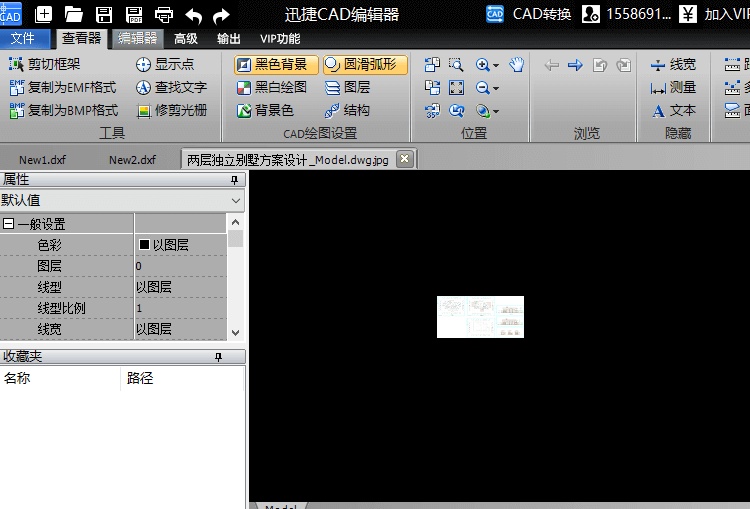Toggle 黑色背景 setting off
The image size is (750, 509).
click(276, 65)
